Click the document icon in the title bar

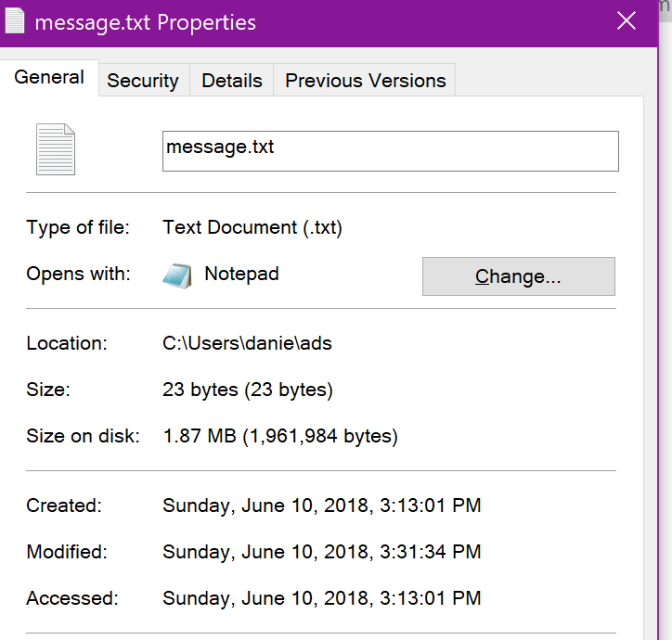point(15,20)
